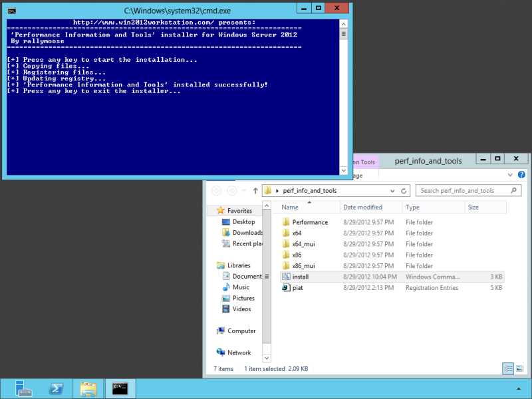This screenshot has height=399, width=532.
Task: Sort files by Date modified column
Action: click(371, 207)
